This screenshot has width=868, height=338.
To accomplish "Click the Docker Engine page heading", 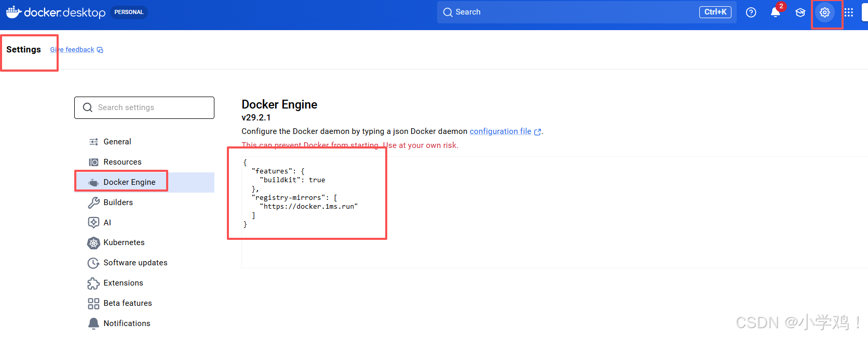I will click(x=279, y=104).
